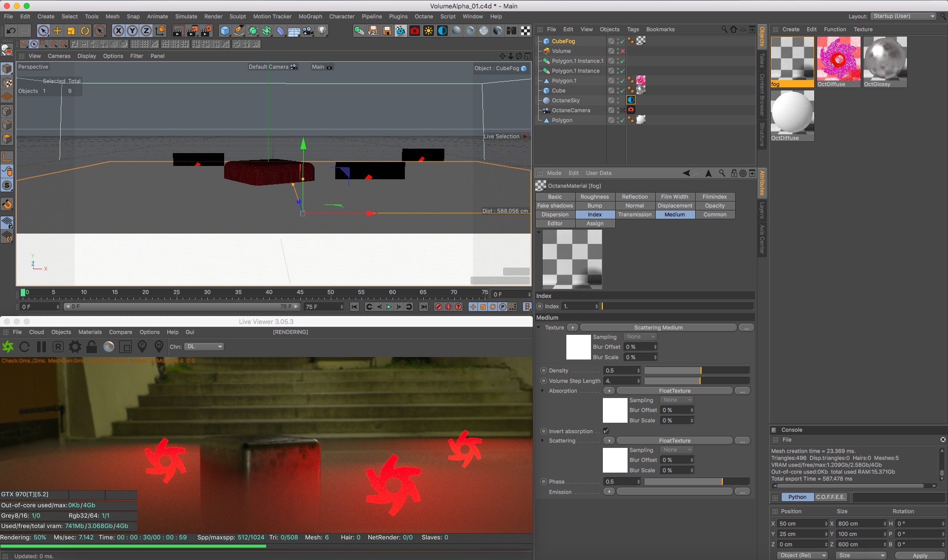Switch to the Transmission material tab

pos(634,214)
